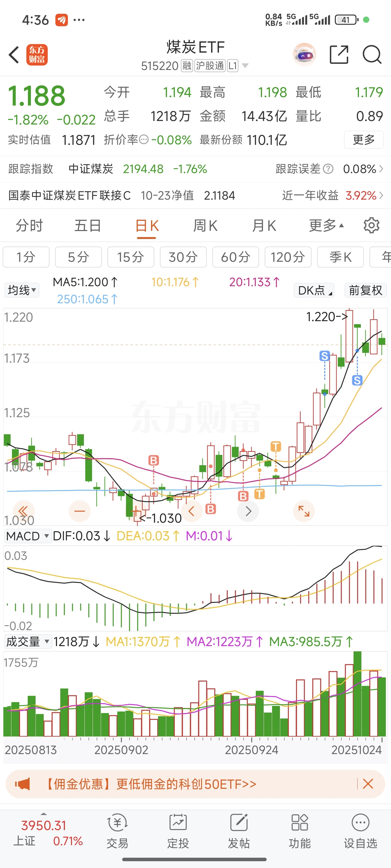The image size is (391, 868).
Task: Tap the DIF:0.03 MACD value
Action: pos(81,536)
